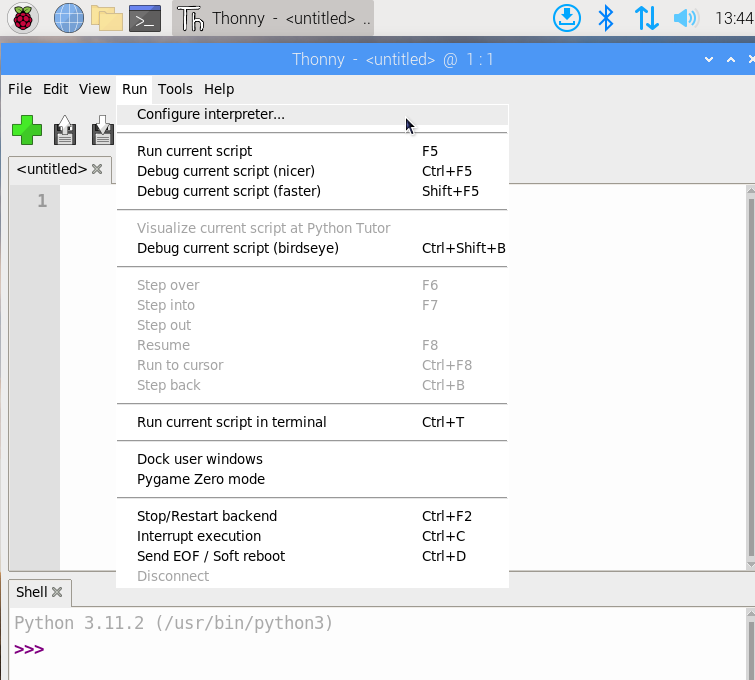Image resolution: width=755 pixels, height=680 pixels.
Task: Open the View menu
Action: pyautogui.click(x=94, y=89)
